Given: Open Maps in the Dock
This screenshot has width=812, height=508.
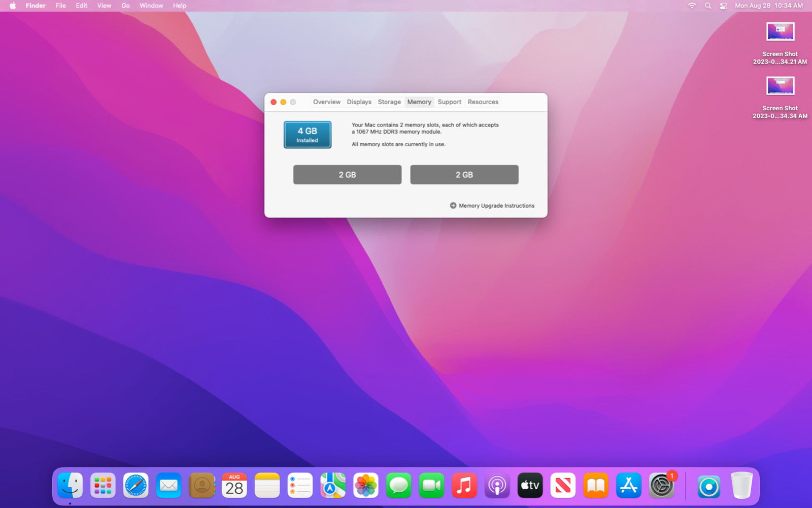Looking at the screenshot, I should click(333, 486).
